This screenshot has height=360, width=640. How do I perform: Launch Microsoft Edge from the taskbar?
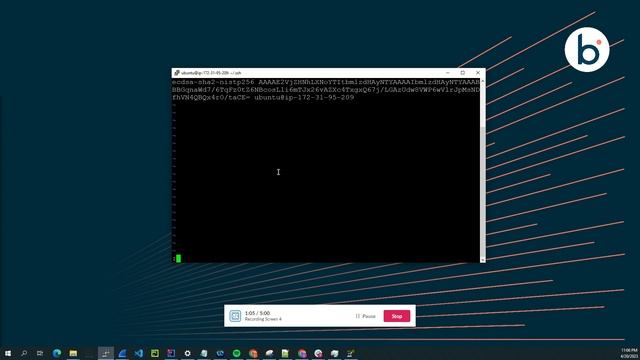[57, 353]
